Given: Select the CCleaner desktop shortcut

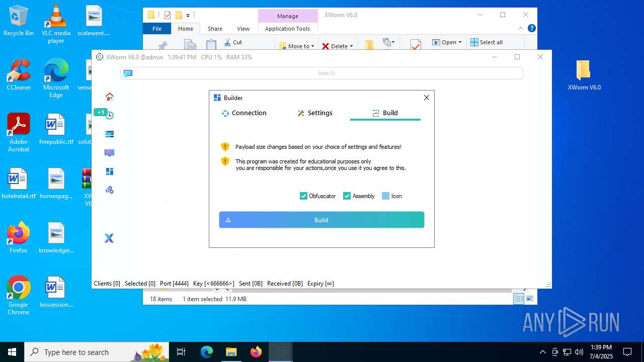Looking at the screenshot, I should (x=19, y=75).
